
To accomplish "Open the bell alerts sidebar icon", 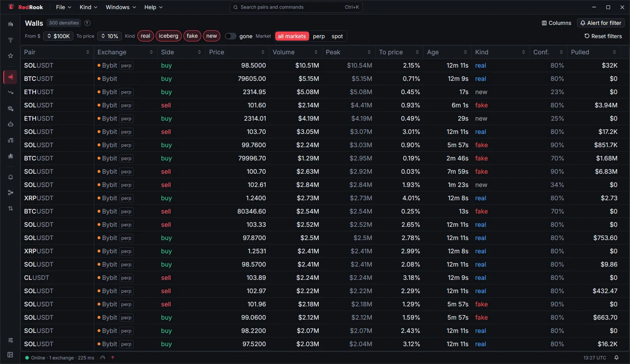I will pyautogui.click(x=10, y=177).
